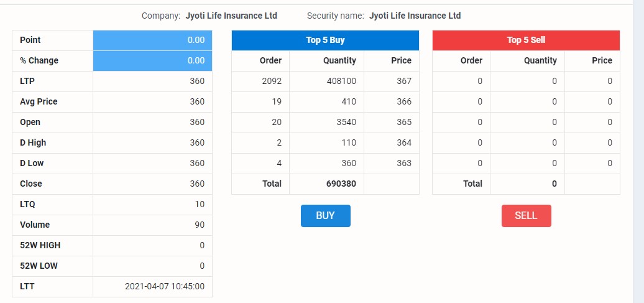Viewport: 644px width, 303px height.
Task: Click company name Jyoti Life Insurance Ltd
Action: click(231, 16)
